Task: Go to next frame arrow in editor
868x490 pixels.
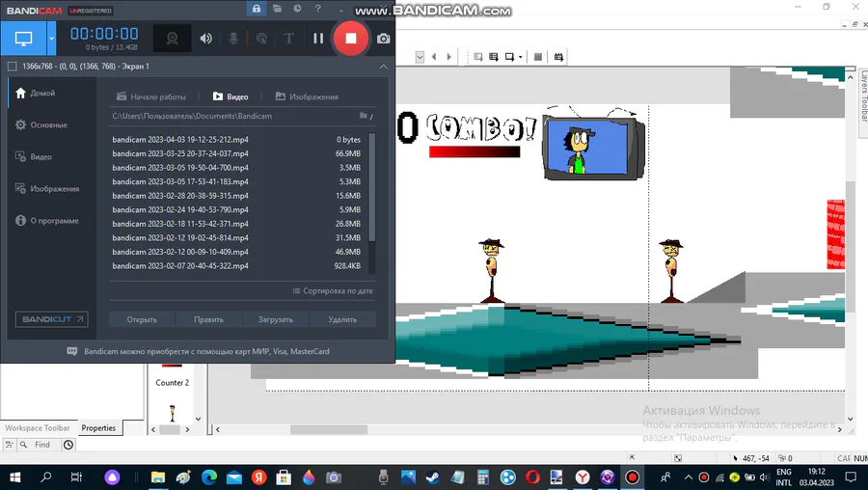Action: [448, 57]
